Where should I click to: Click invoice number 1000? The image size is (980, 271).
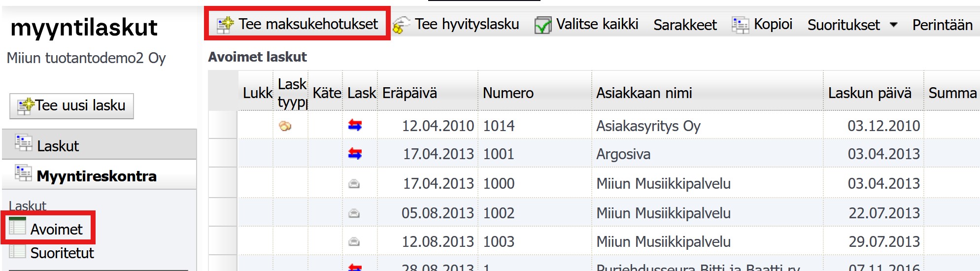coord(499,183)
